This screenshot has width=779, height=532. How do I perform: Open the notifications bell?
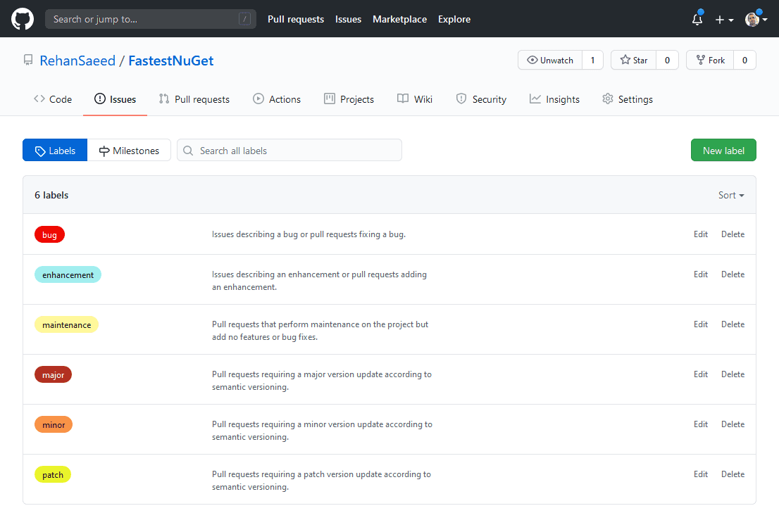pos(697,20)
